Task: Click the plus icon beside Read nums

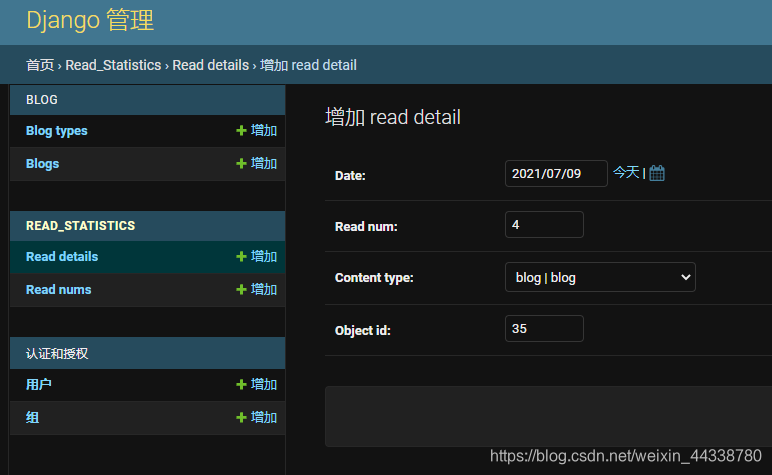Action: click(x=241, y=289)
